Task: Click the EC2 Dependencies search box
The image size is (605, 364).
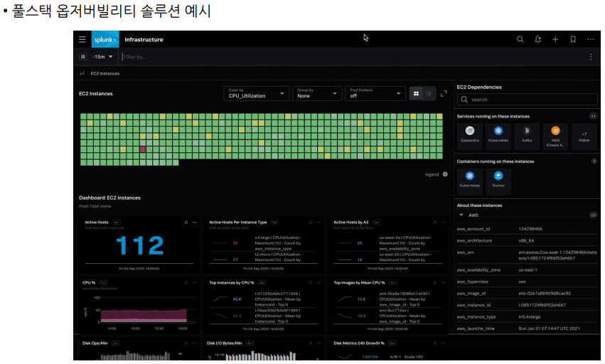Action: coord(527,100)
